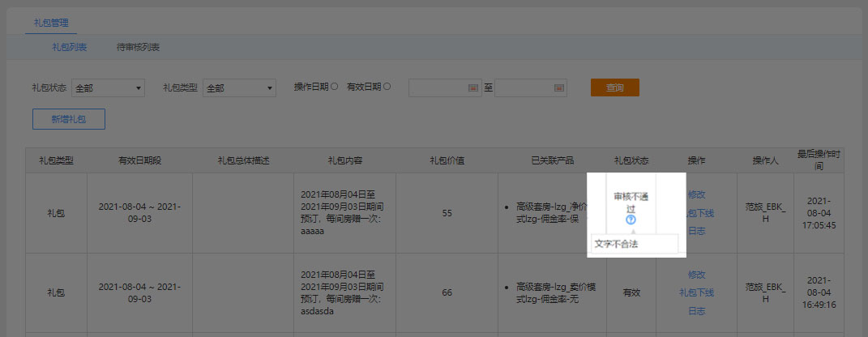The height and width of the screenshot is (337, 868).
Task: Click 礼包 type cell in the value 66 row
Action: point(56,292)
